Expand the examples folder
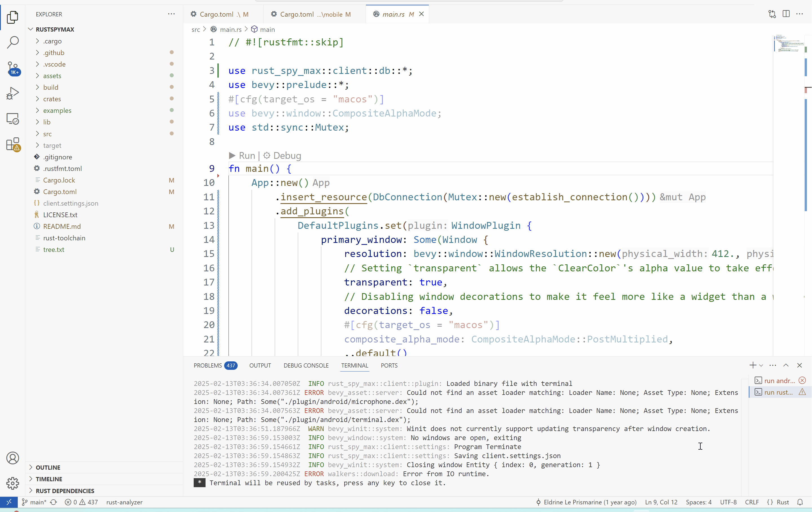 point(105,110)
